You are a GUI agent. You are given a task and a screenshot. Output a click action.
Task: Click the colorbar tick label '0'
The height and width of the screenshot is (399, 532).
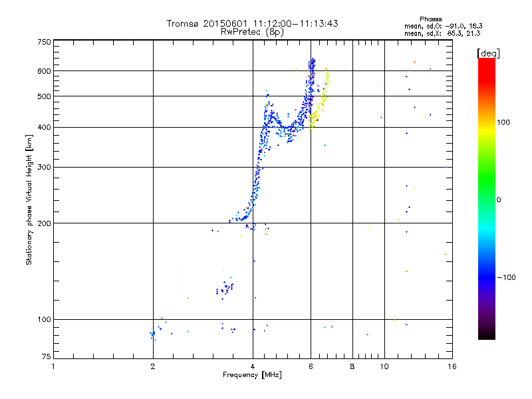[x=499, y=200]
